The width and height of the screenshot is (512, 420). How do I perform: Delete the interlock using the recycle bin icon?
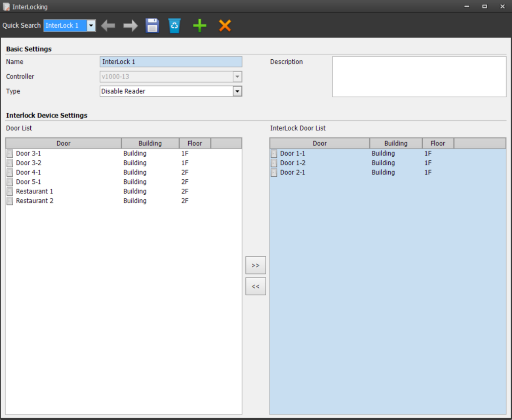tap(175, 26)
